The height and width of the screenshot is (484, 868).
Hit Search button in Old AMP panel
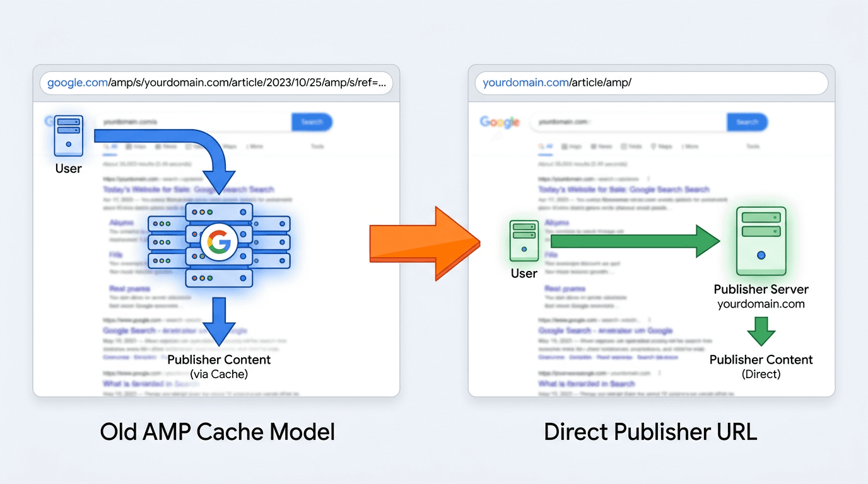pos(312,122)
